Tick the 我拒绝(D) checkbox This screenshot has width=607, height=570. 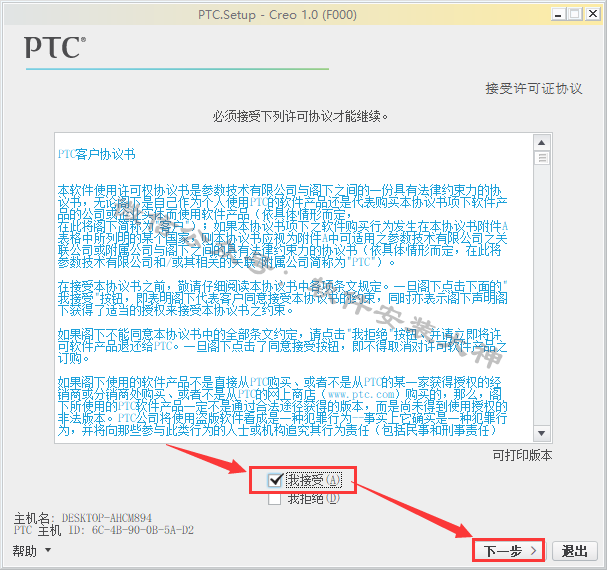point(274,499)
